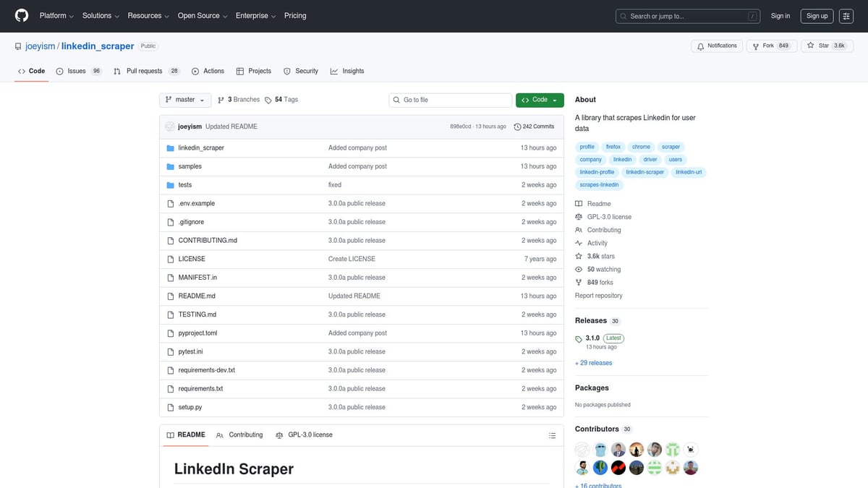The height and width of the screenshot is (488, 868).
Task: Switch to the Pull requests tab
Action: (x=148, y=71)
